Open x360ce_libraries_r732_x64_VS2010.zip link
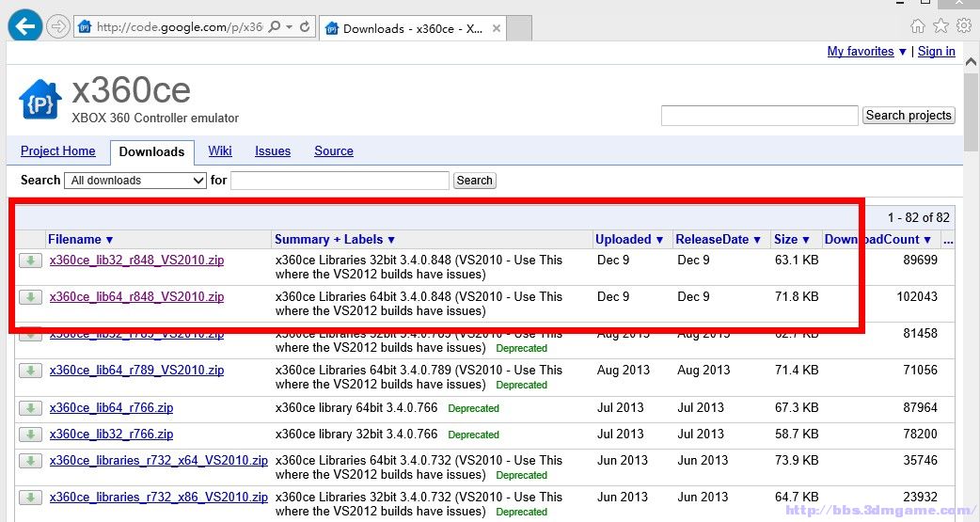This screenshot has height=522, width=980. (x=159, y=460)
